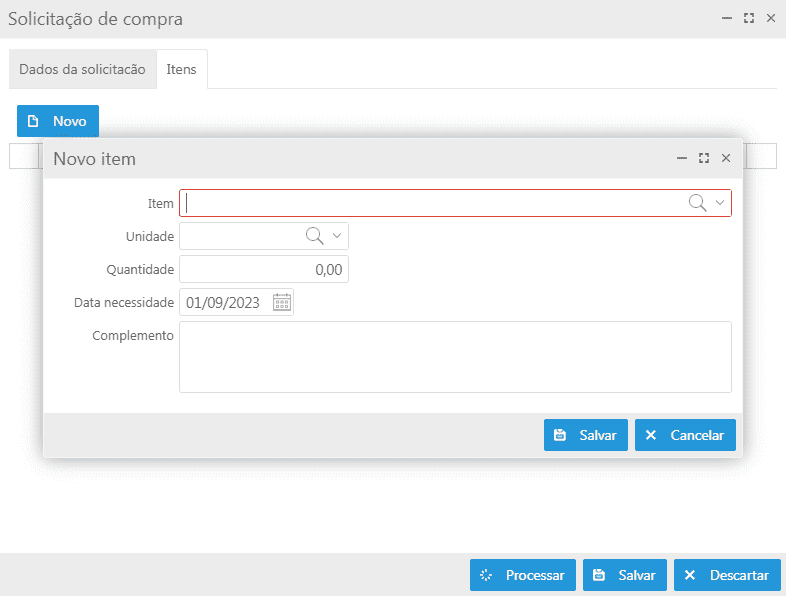Open the calendar picker for Data necessidade
This screenshot has height=596, width=786.
282,302
